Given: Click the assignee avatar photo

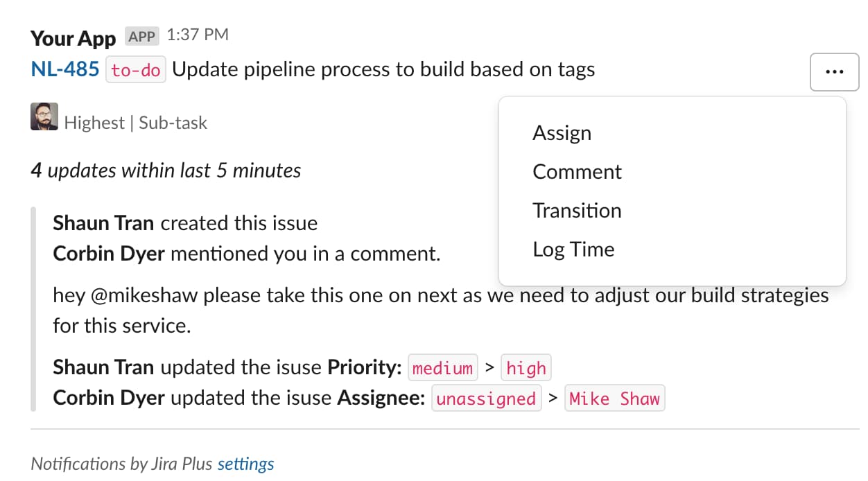Looking at the screenshot, I should (44, 116).
